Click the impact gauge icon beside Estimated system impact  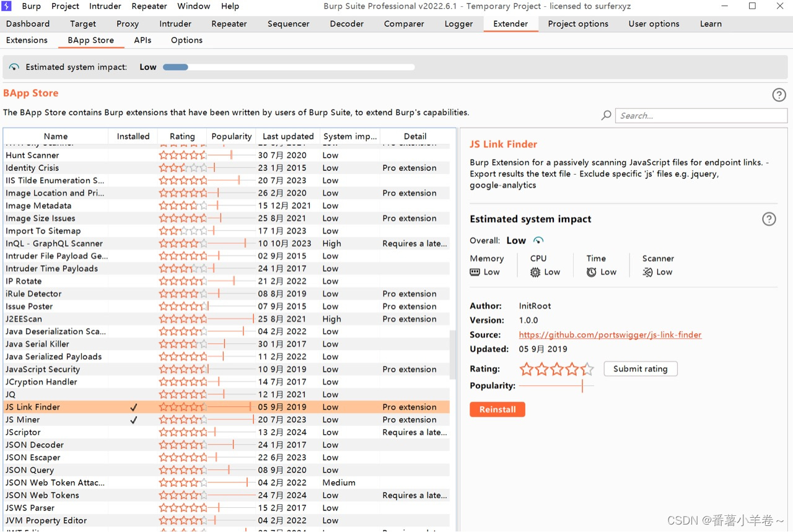pyautogui.click(x=14, y=67)
